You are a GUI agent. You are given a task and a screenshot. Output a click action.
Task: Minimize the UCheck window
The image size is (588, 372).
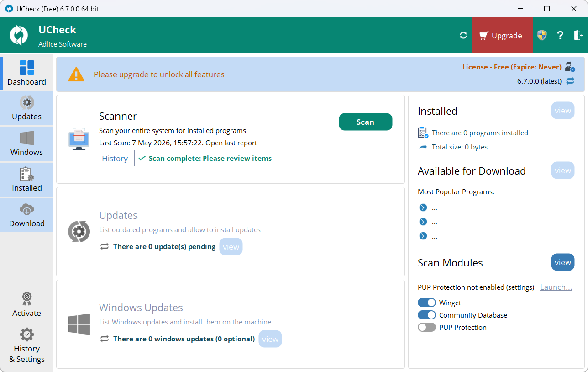[520, 9]
